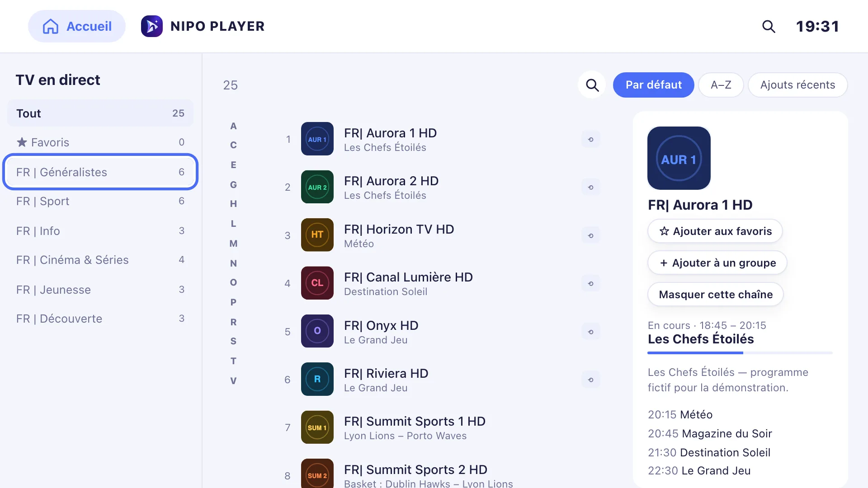This screenshot has height=488, width=868.
Task: Search within the channel list
Action: click(x=592, y=85)
